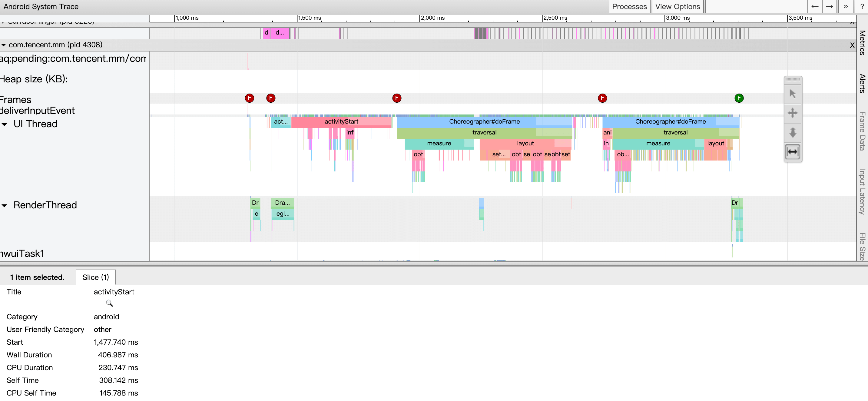Viewport: 868px width, 401px height.
Task: Switch to the Slice (1) tab
Action: click(95, 277)
